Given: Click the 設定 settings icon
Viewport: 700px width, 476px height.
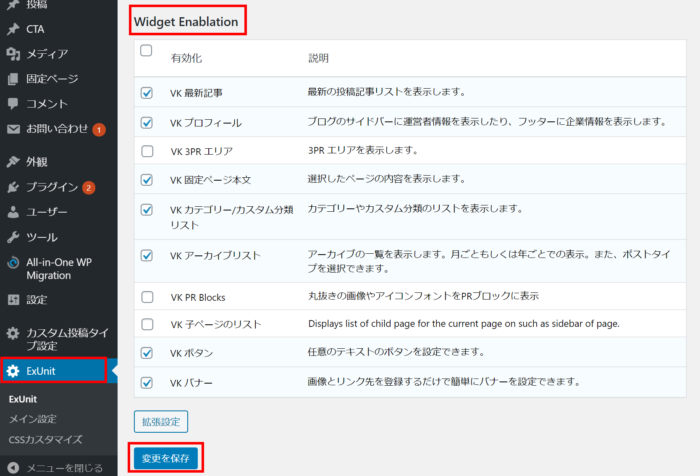Looking at the screenshot, I should click(13, 300).
